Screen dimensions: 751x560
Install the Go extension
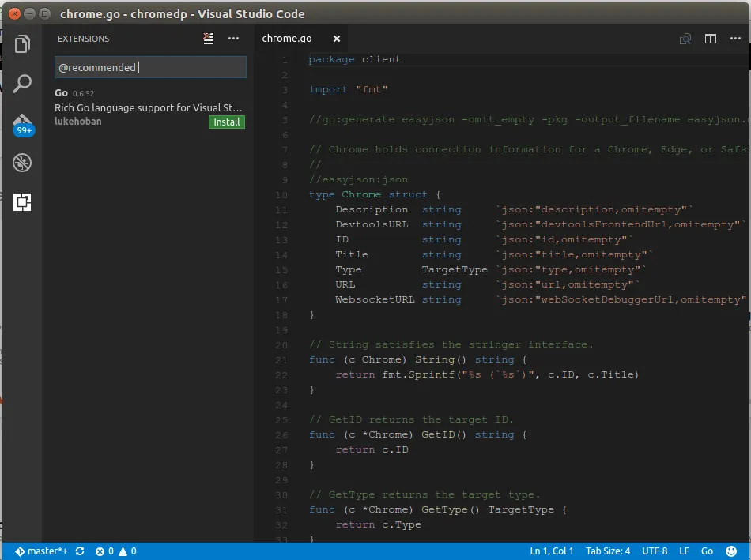[227, 122]
